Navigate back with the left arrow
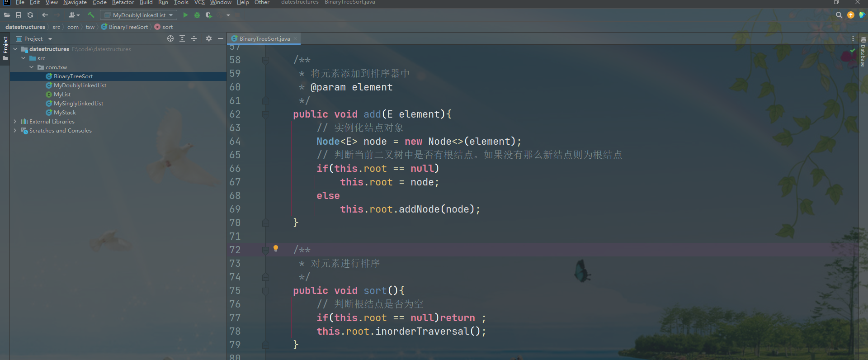Viewport: 868px width, 360px height. 45,15
